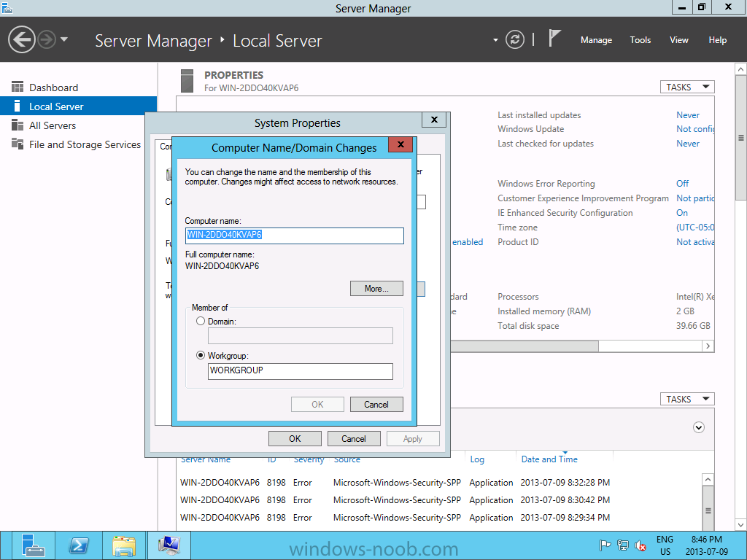Select All Servers in the sidebar

pos(79,125)
